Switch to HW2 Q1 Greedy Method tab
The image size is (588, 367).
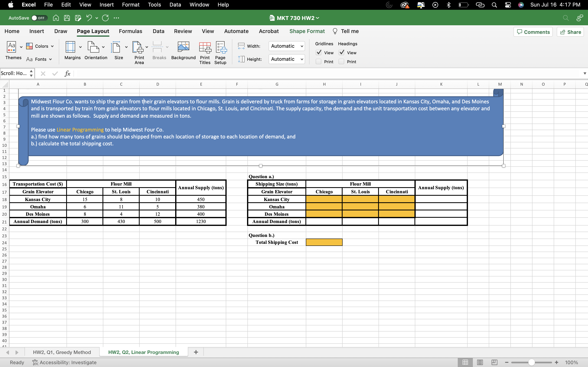coord(62,352)
